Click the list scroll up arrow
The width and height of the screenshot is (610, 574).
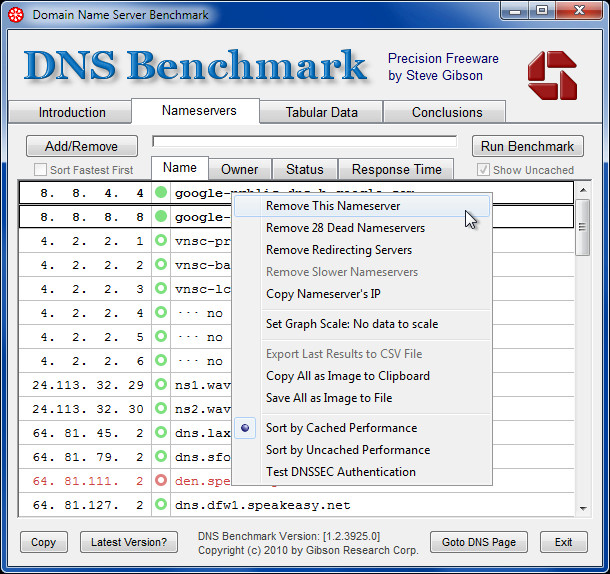coord(582,190)
